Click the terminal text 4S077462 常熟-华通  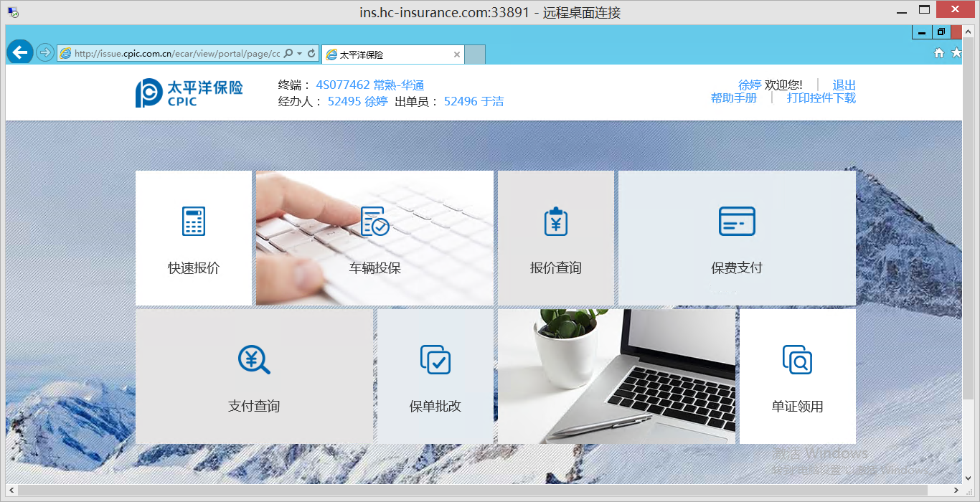tap(370, 85)
